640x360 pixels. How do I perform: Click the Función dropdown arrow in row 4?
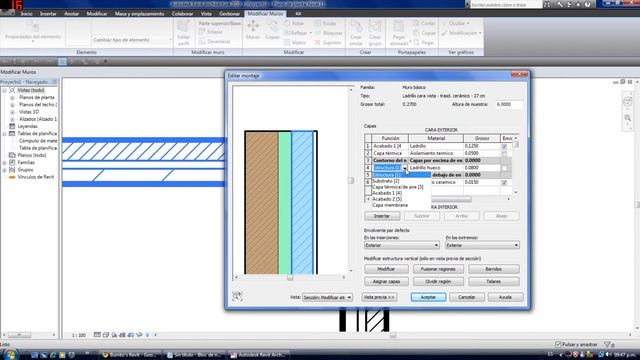point(404,168)
